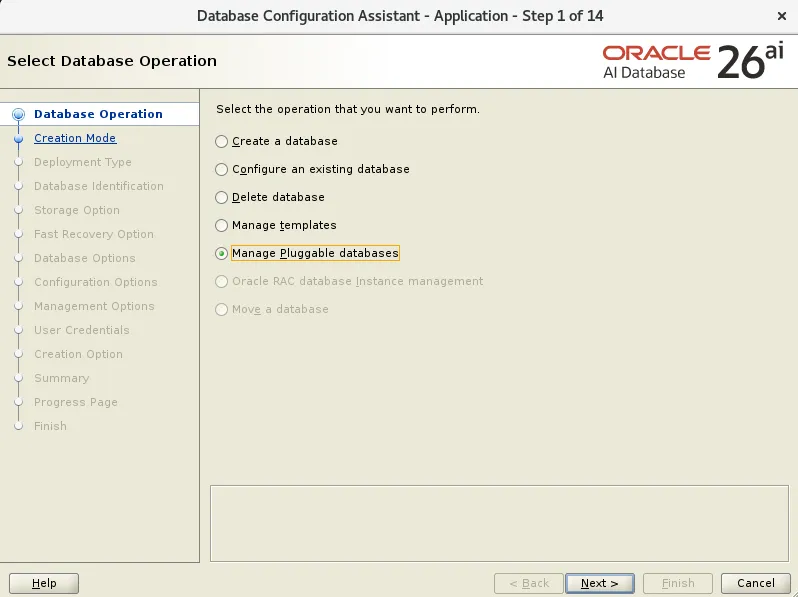Click the Back button

point(529,583)
